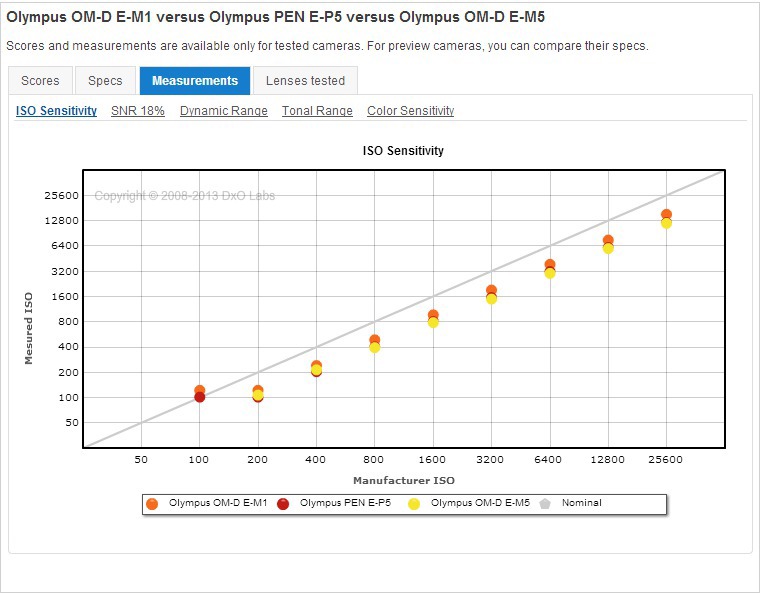Click the 50 x-axis tick label
766x594 pixels.
[141, 459]
